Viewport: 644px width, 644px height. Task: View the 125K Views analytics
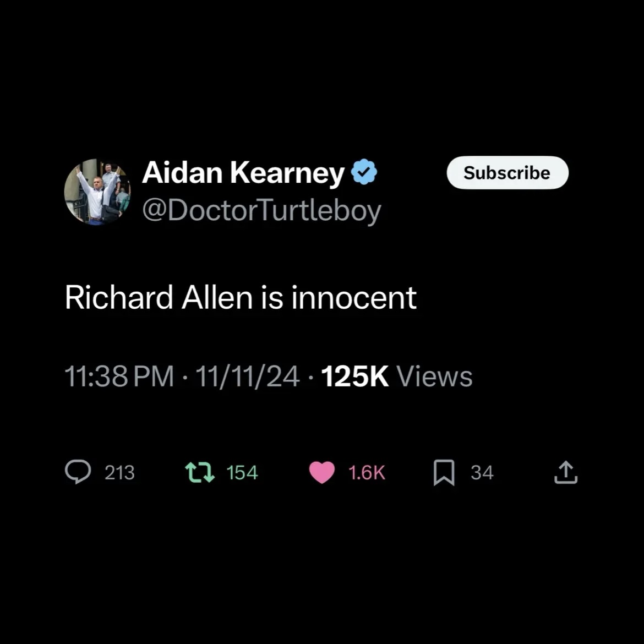396,376
